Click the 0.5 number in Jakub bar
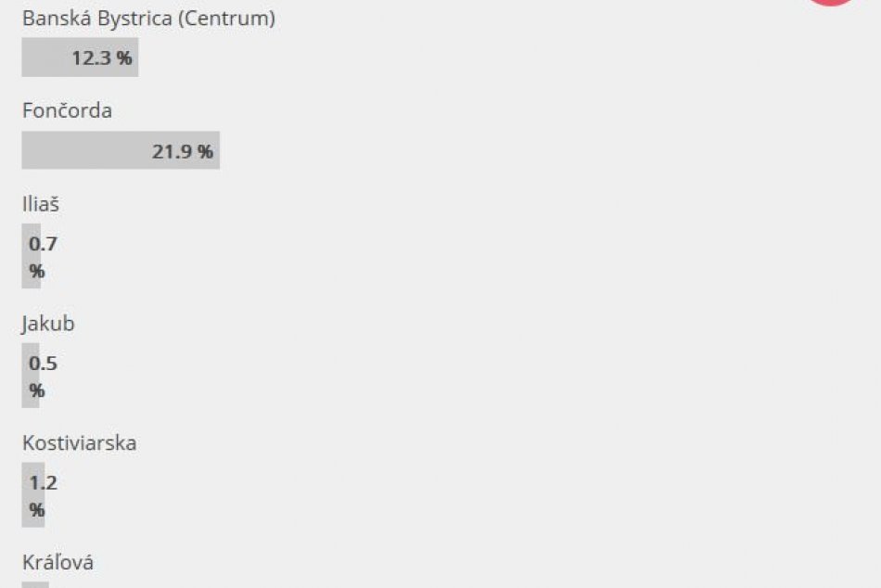The image size is (881, 588). (44, 364)
